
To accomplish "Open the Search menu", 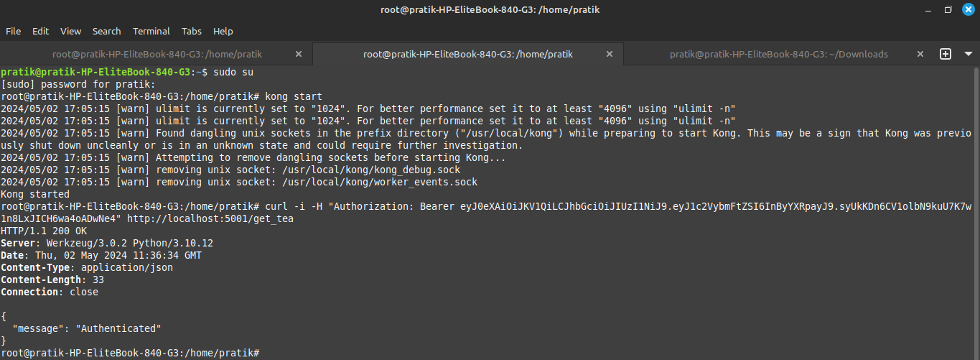I will point(107,32).
